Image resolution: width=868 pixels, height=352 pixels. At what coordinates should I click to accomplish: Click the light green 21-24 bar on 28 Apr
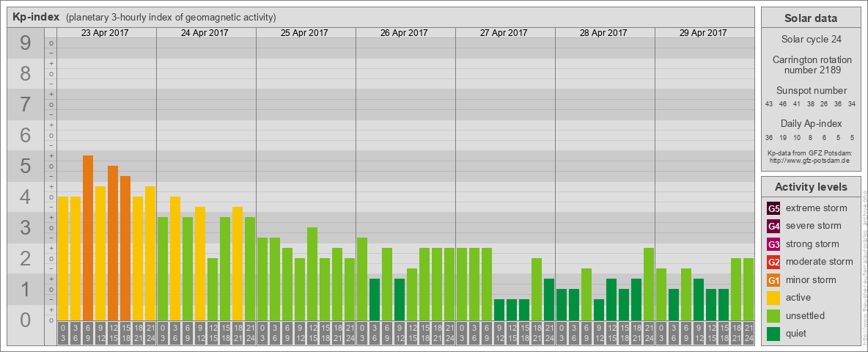tap(649, 284)
